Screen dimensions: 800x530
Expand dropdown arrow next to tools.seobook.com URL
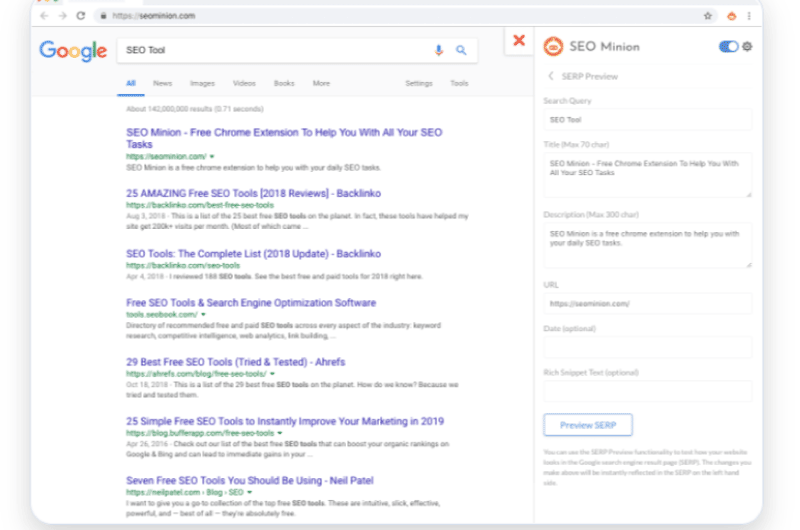[203, 315]
